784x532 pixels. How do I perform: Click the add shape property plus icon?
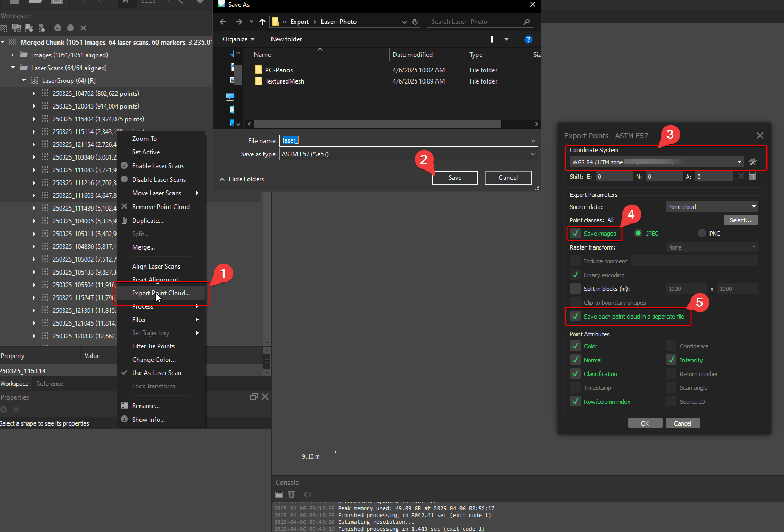pyautogui.click(x=4, y=409)
